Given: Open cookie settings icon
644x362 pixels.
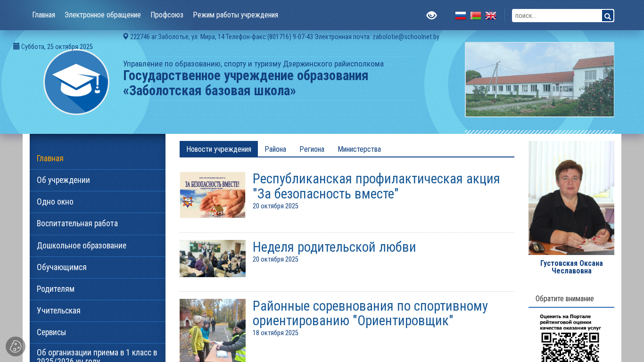Looking at the screenshot, I should tap(16, 346).
